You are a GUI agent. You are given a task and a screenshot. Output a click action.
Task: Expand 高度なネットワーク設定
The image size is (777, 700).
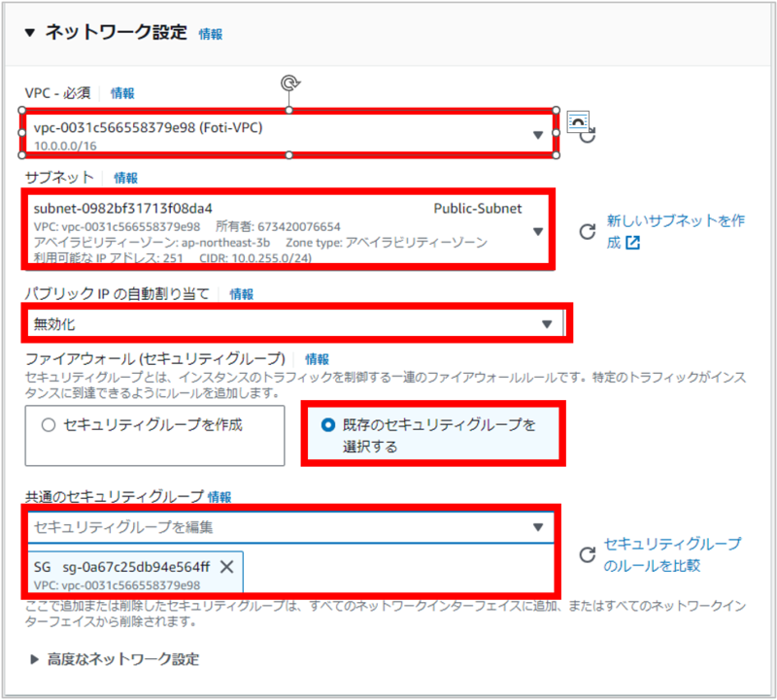115,659
